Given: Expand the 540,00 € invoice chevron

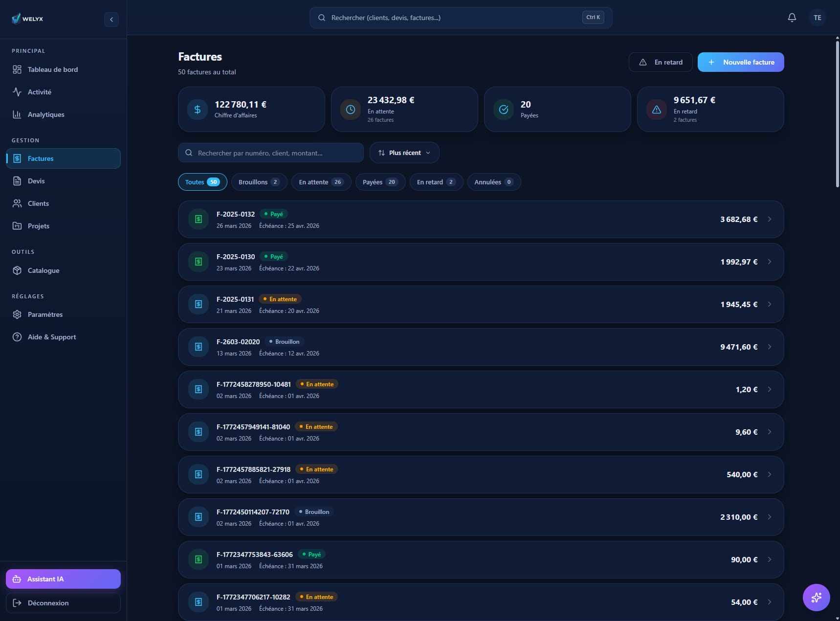Looking at the screenshot, I should click(x=770, y=475).
